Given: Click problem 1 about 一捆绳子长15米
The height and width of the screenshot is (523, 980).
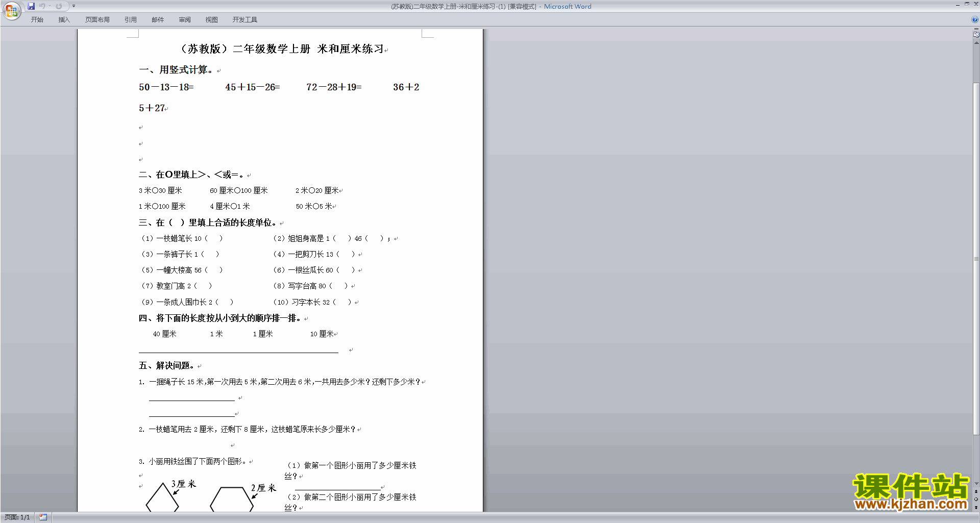Looking at the screenshot, I should pos(280,382).
